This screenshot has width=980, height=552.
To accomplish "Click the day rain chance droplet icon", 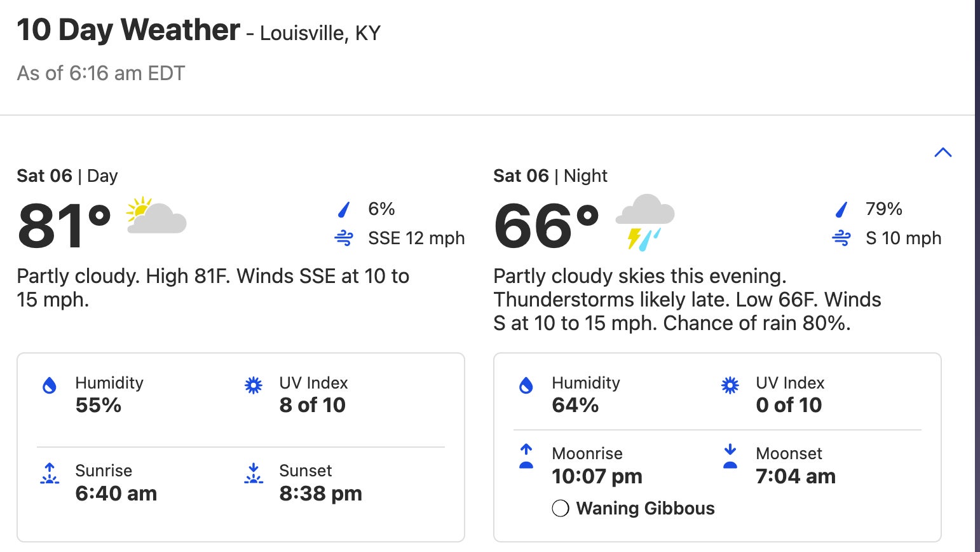I will click(x=344, y=209).
